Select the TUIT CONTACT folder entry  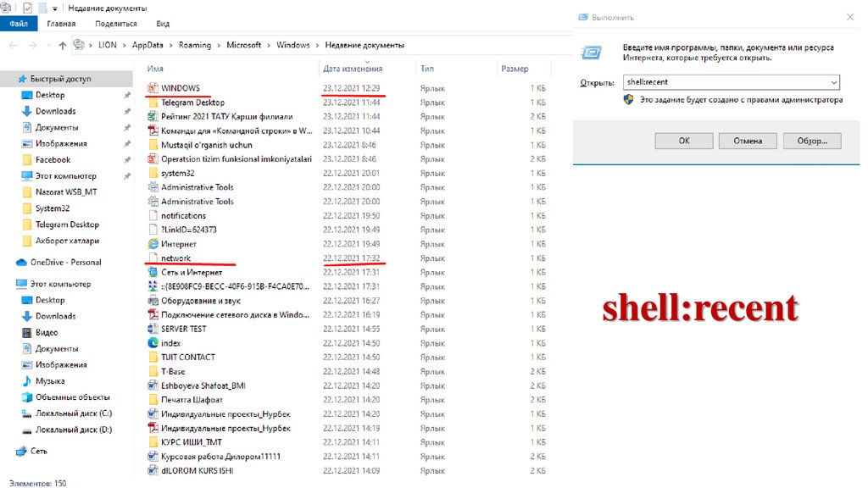click(x=188, y=358)
